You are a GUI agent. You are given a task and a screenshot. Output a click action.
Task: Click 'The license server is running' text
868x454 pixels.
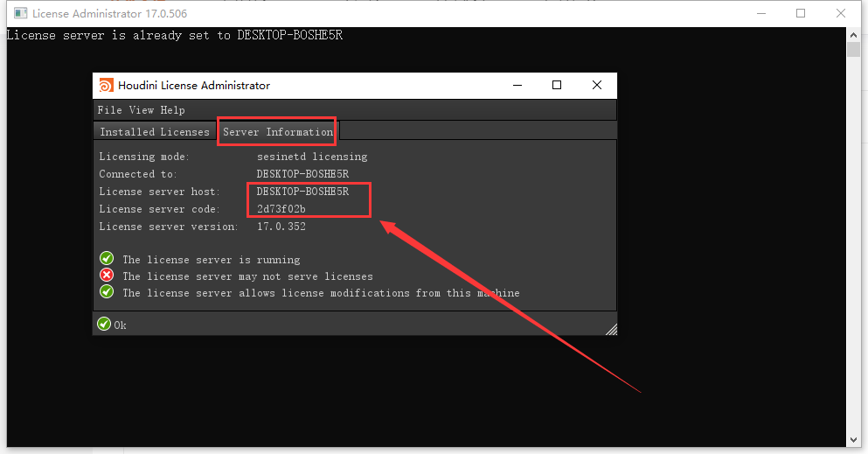pyautogui.click(x=212, y=260)
